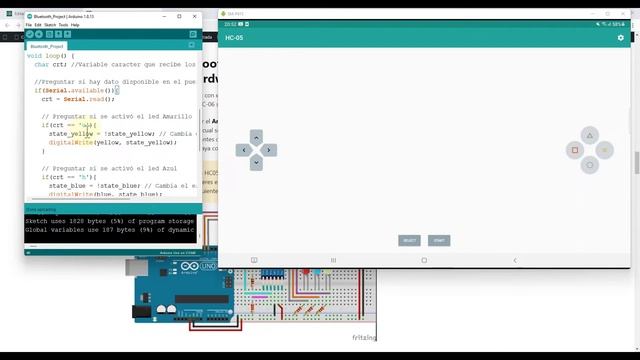Tap the triangle gamepad button
The image size is (640, 360).
point(589,135)
